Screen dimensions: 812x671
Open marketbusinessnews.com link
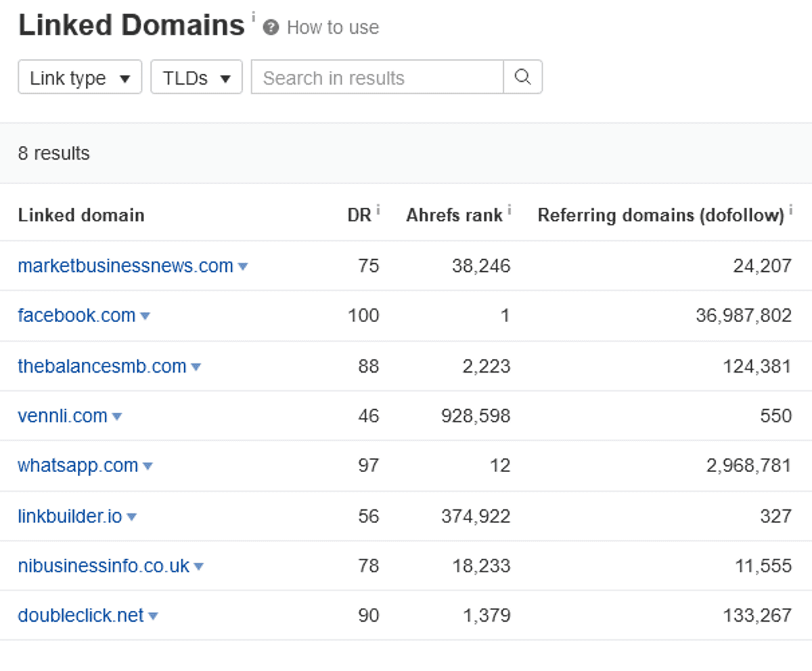(125, 266)
